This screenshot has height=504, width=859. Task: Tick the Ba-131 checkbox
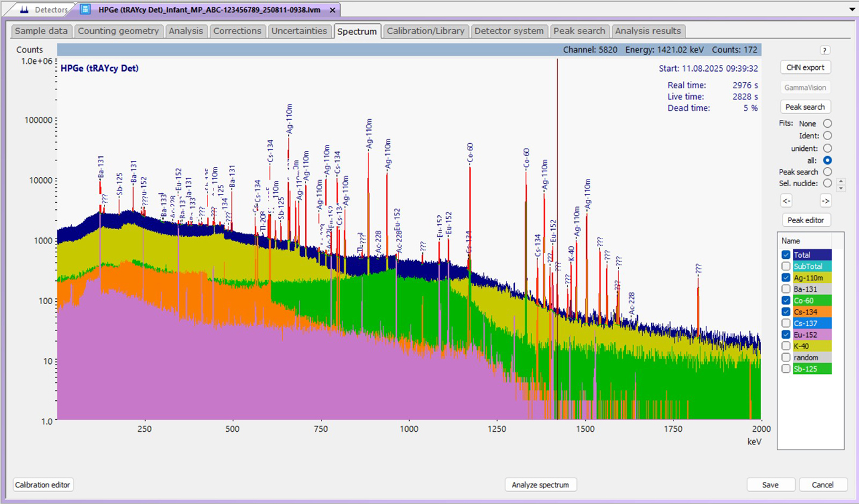(786, 289)
